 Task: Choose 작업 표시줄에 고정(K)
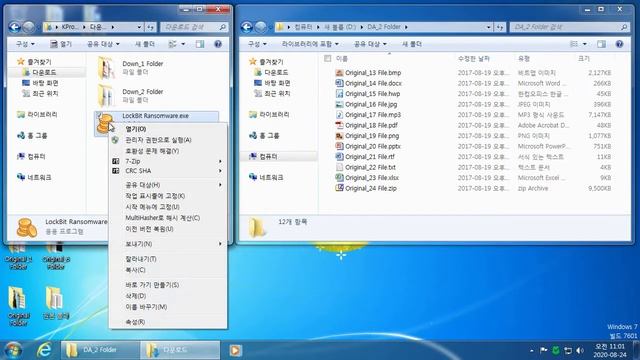pyautogui.click(x=168, y=196)
